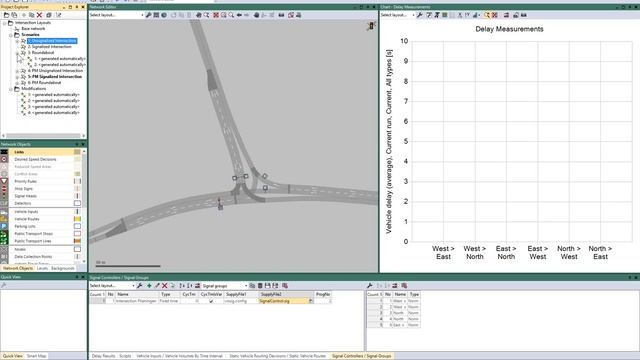Click the save icon in Signal Controllers toolbar
This screenshot has width=640, height=360.
tap(268, 286)
